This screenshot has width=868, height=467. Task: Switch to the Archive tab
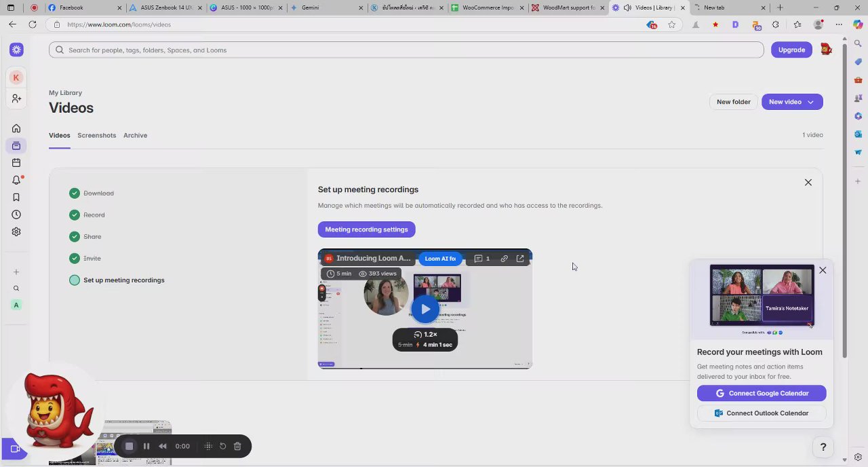click(x=135, y=135)
